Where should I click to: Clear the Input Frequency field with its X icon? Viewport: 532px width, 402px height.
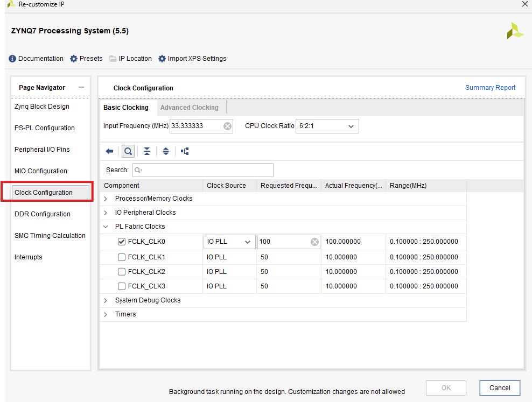click(227, 126)
